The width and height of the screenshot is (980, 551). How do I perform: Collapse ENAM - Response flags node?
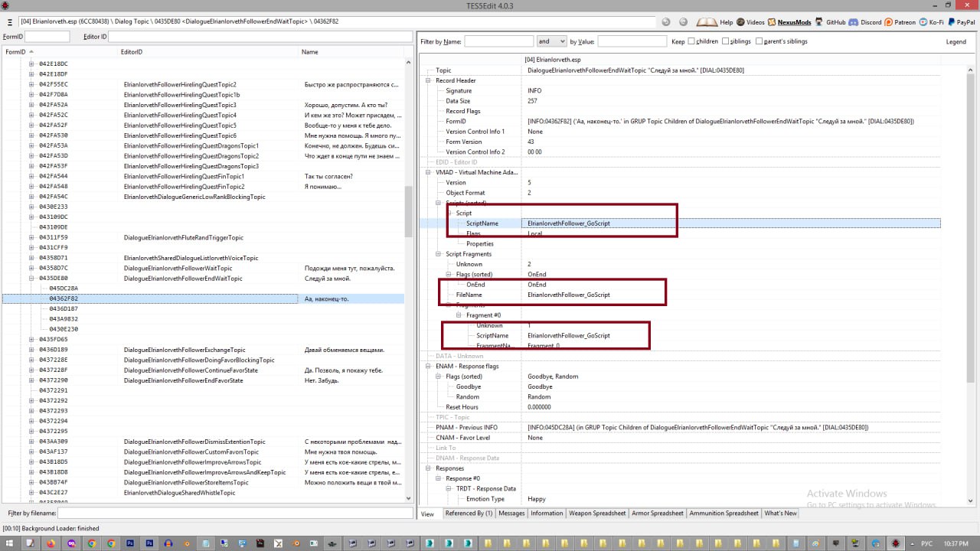[x=429, y=367]
